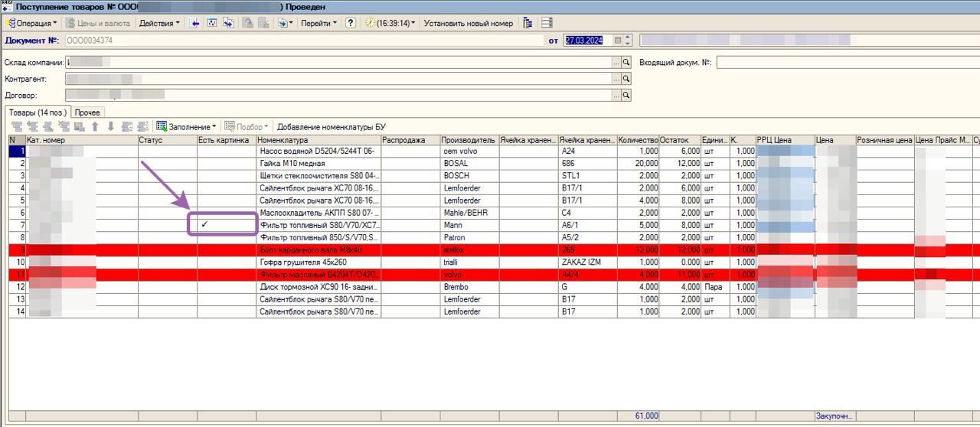This screenshot has height=427, width=980.
Task: Click the clock icon beside 16:39:14
Action: click(371, 23)
